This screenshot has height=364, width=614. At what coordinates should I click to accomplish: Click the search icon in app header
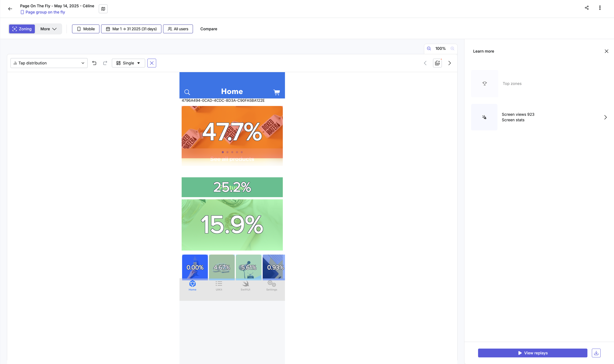point(187,92)
